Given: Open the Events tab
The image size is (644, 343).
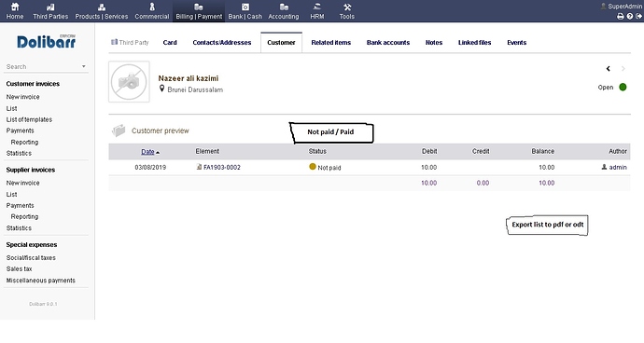Looking at the screenshot, I should 517,42.
